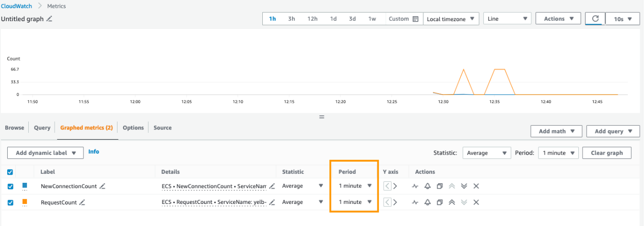Edit the Untitled graph title pencil icon
Image resolution: width=644 pixels, height=226 pixels.
(x=49, y=19)
